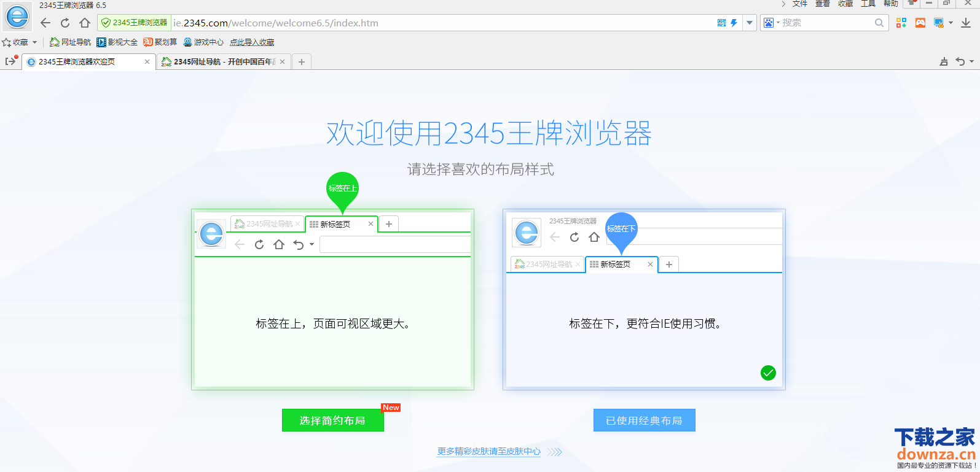
Task: Go back with the back arrow
Action: [x=45, y=23]
